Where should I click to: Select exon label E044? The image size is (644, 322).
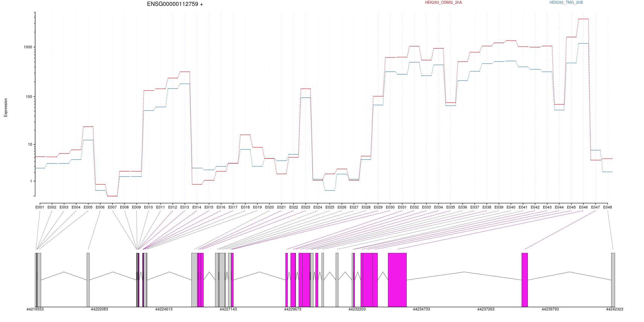(559, 207)
